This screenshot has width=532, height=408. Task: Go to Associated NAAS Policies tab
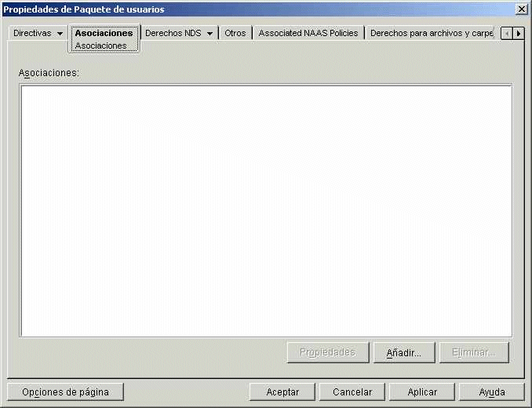(308, 34)
